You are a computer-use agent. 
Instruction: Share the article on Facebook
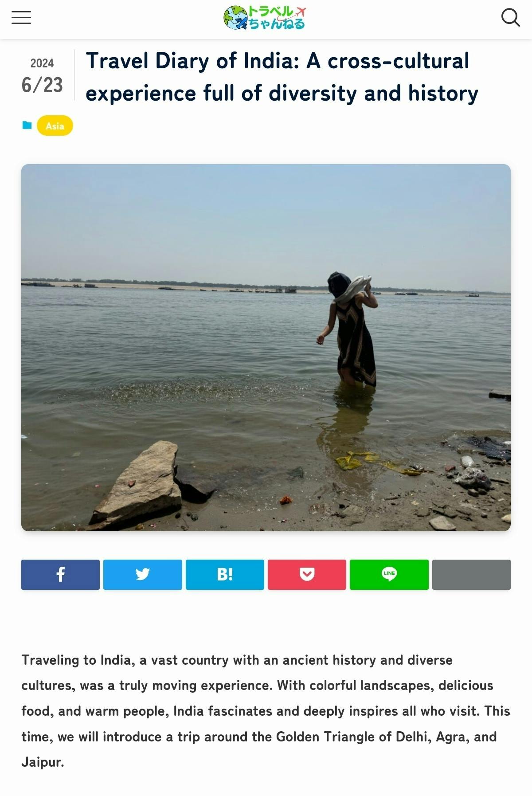[x=60, y=574]
